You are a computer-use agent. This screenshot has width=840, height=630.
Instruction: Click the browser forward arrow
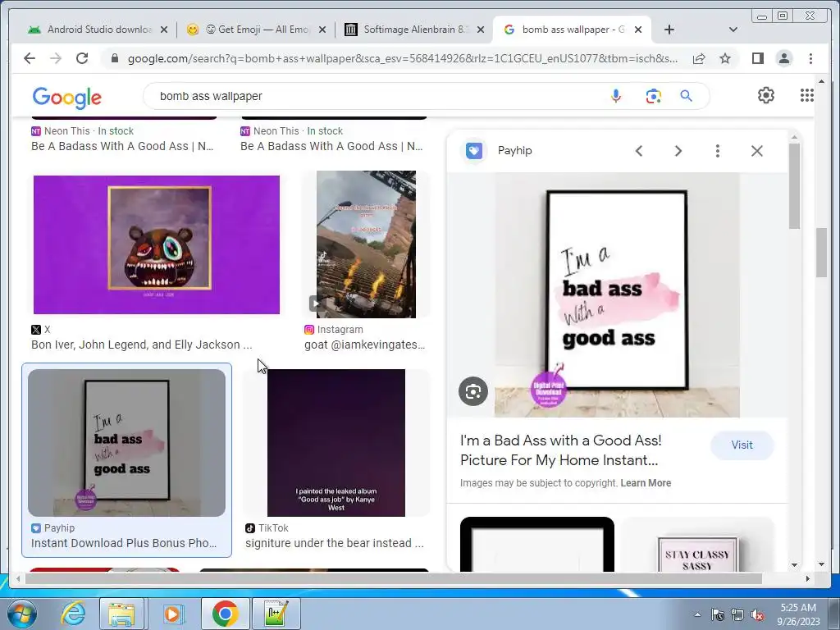pyautogui.click(x=56, y=58)
